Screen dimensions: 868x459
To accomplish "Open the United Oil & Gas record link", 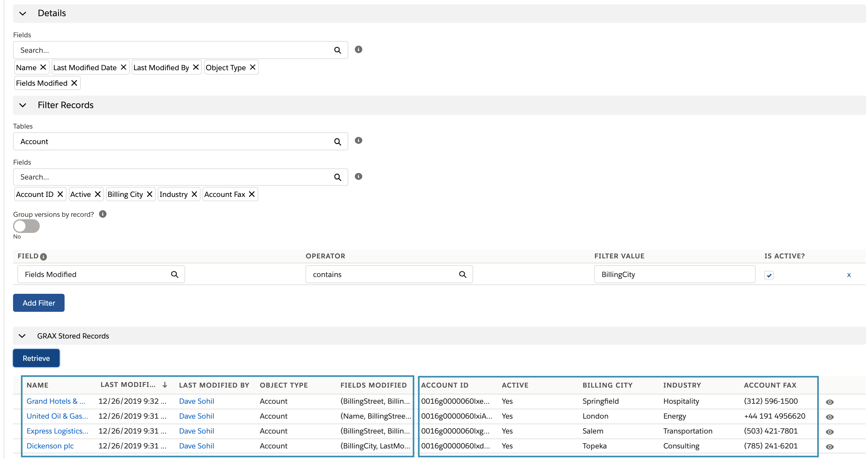I will 57,416.
